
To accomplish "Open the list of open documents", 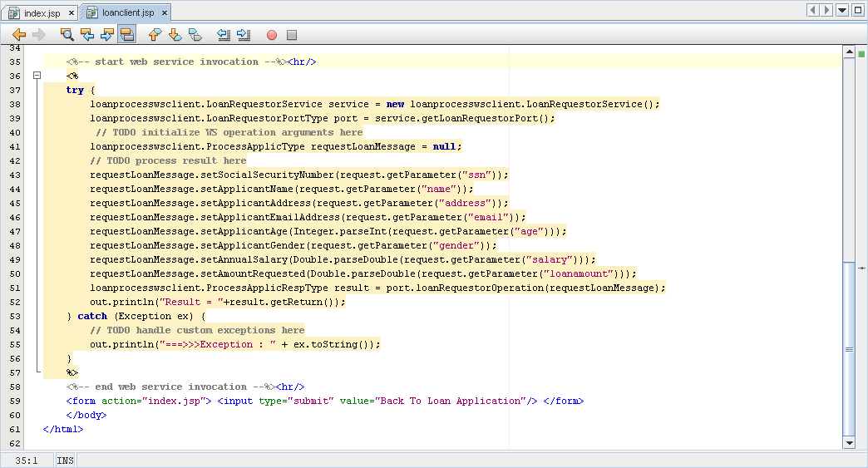I will point(842,10).
